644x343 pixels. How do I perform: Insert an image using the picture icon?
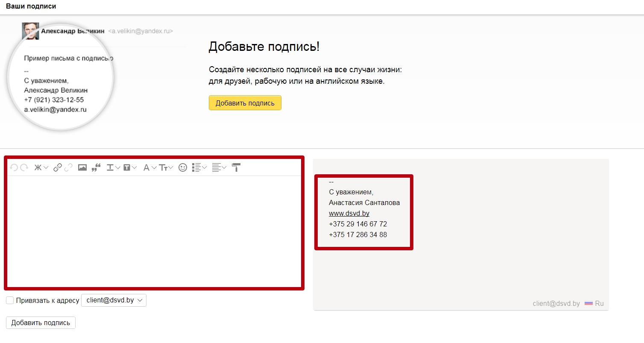coord(82,168)
